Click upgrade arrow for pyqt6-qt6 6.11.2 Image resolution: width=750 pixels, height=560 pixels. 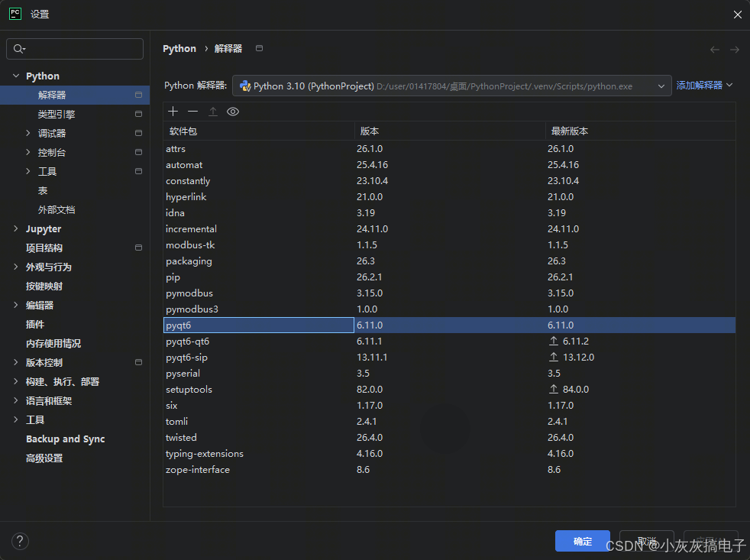[x=554, y=341]
